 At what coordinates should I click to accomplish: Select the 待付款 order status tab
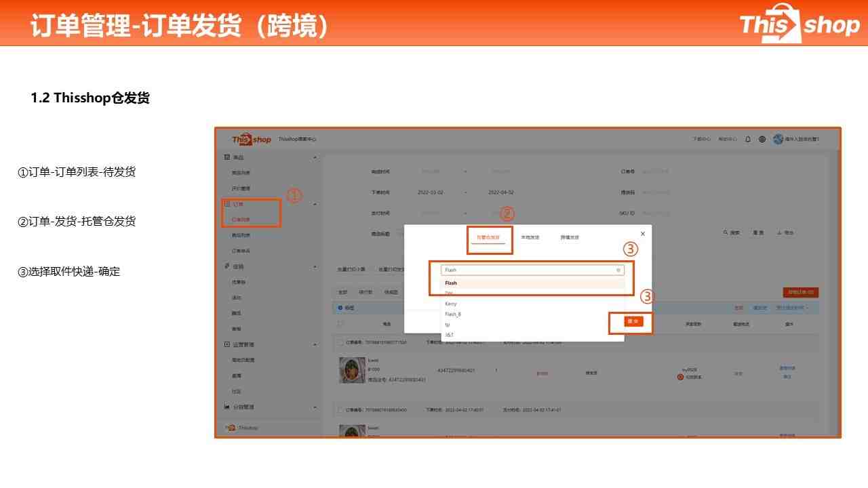366,292
